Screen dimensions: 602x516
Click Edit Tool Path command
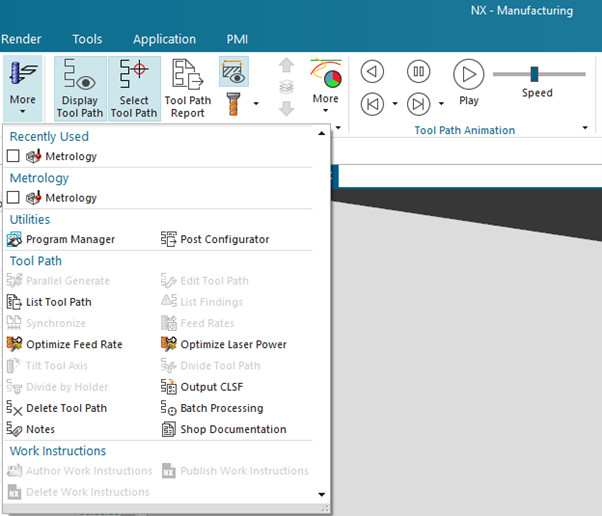(x=205, y=281)
